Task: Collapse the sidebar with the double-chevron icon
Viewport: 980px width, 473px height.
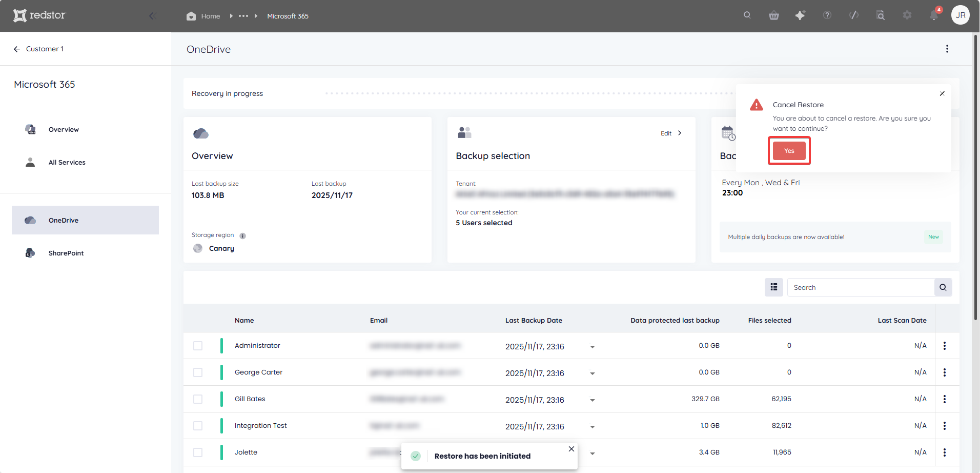Action: click(152, 16)
